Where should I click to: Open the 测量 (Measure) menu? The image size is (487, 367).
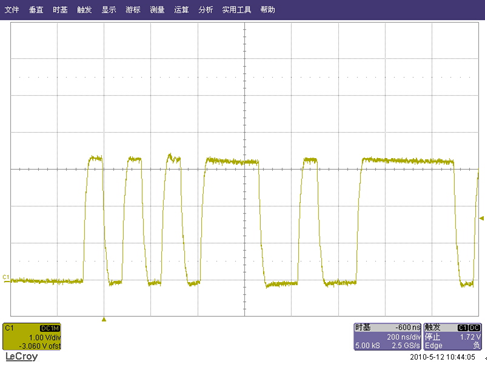click(157, 10)
